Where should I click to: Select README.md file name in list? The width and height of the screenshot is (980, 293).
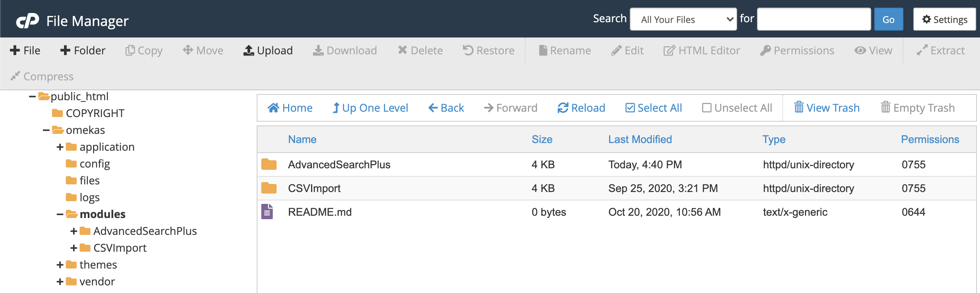[320, 212]
